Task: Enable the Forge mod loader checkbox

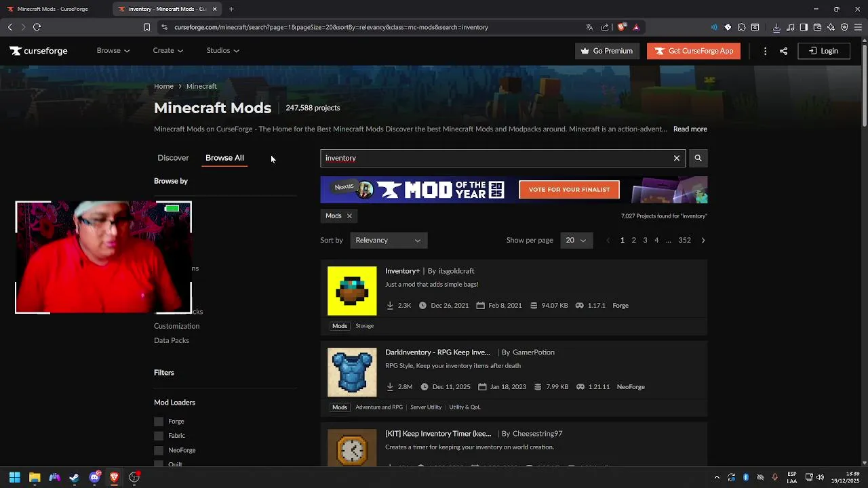Action: coord(159,422)
